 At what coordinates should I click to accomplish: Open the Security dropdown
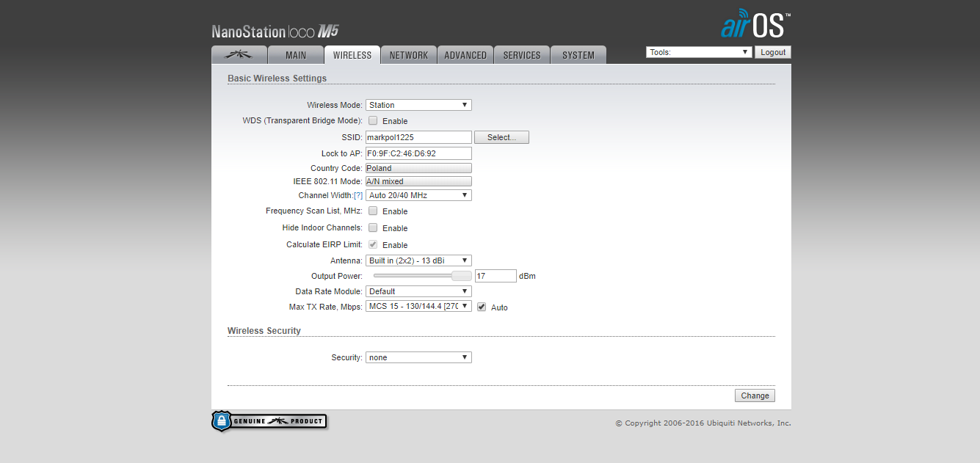[x=418, y=357]
